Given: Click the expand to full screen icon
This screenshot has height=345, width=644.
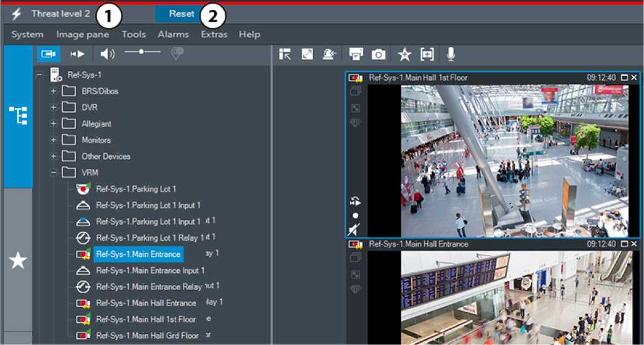Looking at the screenshot, I should click(307, 54).
